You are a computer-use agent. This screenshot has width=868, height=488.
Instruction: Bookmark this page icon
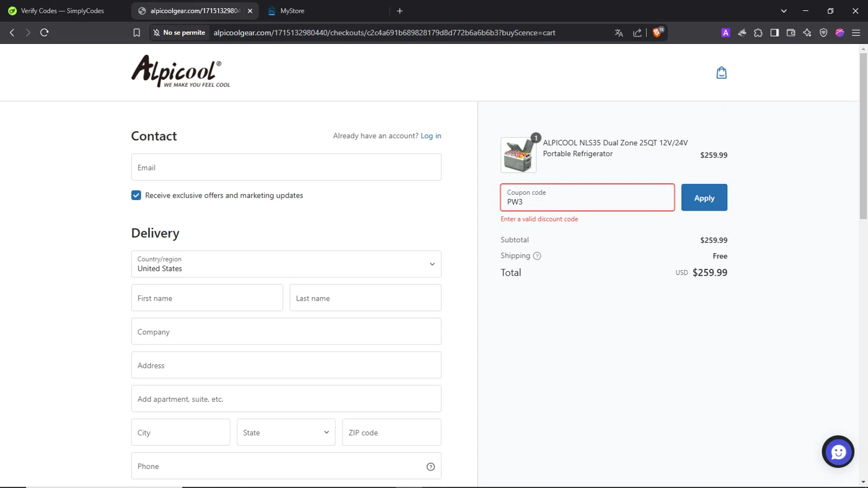click(x=137, y=33)
